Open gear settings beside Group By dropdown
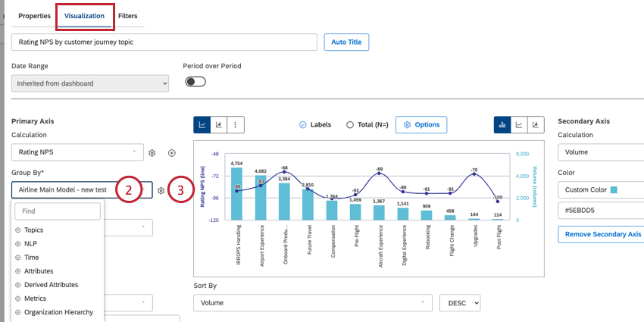The width and height of the screenshot is (644, 322). [x=161, y=191]
